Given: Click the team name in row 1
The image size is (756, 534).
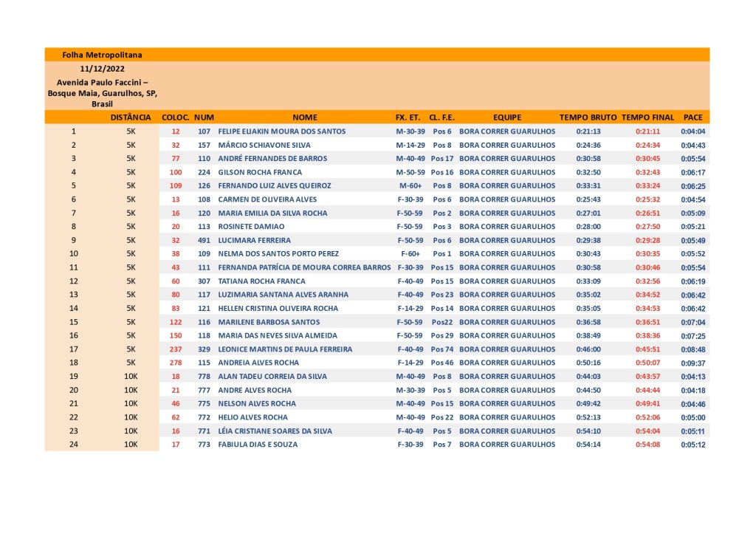Looking at the screenshot, I should 507,131.
